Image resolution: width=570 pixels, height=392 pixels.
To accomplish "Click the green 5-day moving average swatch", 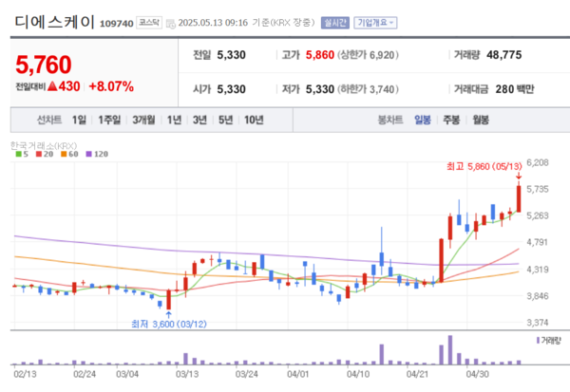I will (x=19, y=154).
